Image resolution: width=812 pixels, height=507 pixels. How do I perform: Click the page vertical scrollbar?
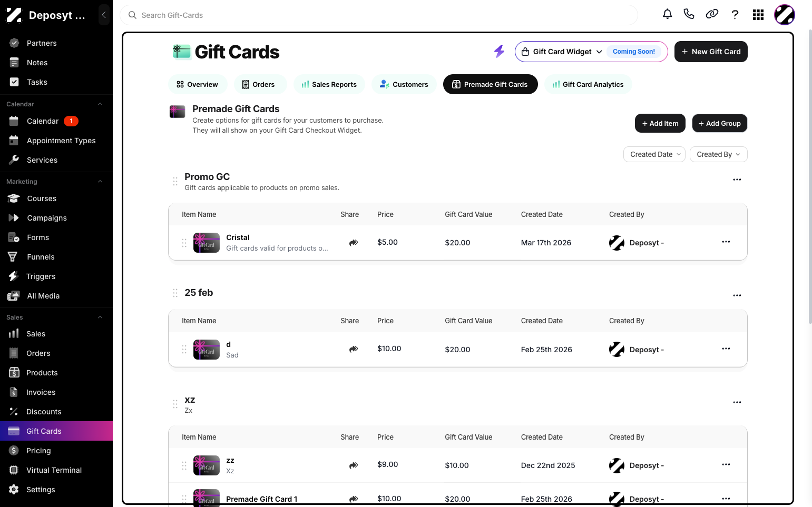810,176
